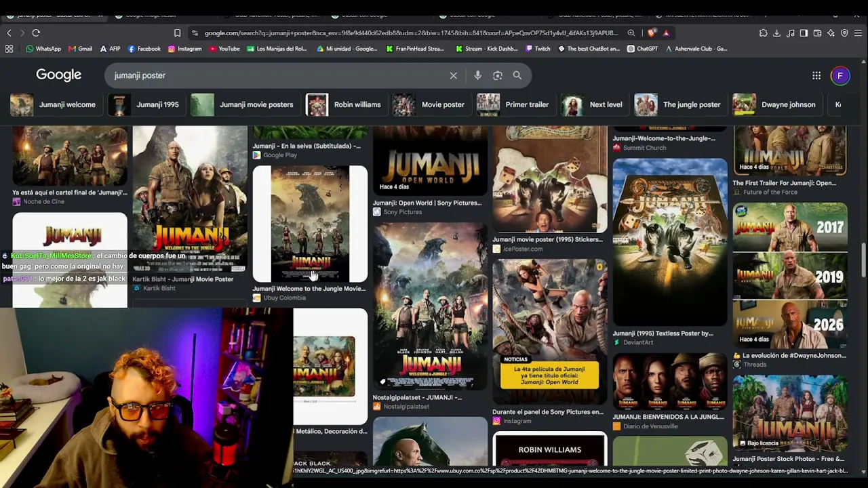The height and width of the screenshot is (488, 868).
Task: Submit search with the magnifier icon
Action: click(517, 75)
